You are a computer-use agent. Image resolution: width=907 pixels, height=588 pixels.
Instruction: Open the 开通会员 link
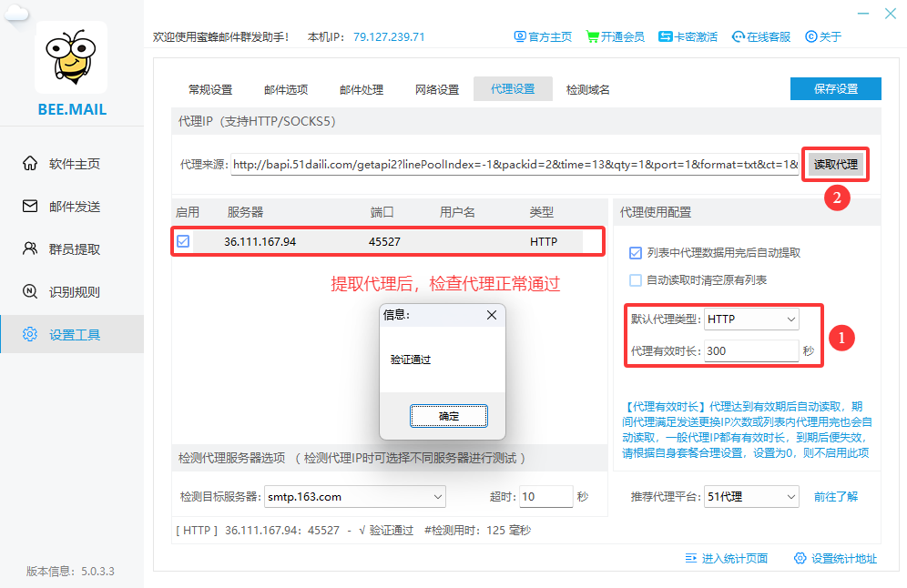pyautogui.click(x=622, y=36)
